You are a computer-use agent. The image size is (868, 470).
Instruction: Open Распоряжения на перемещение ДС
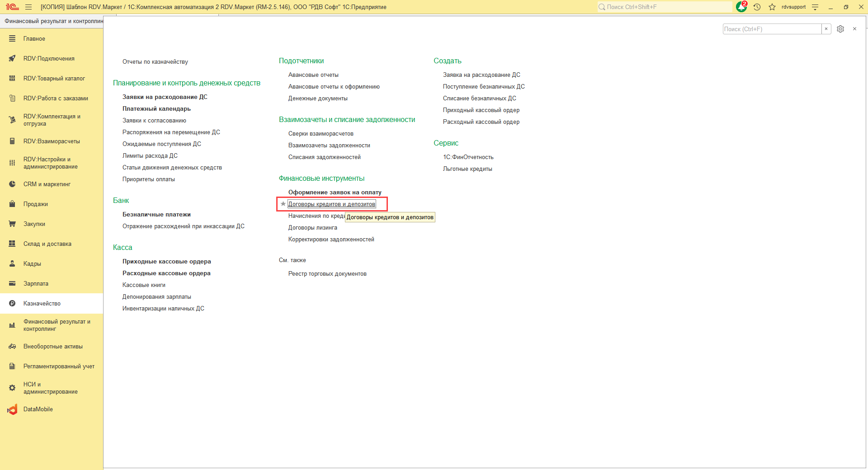[171, 132]
